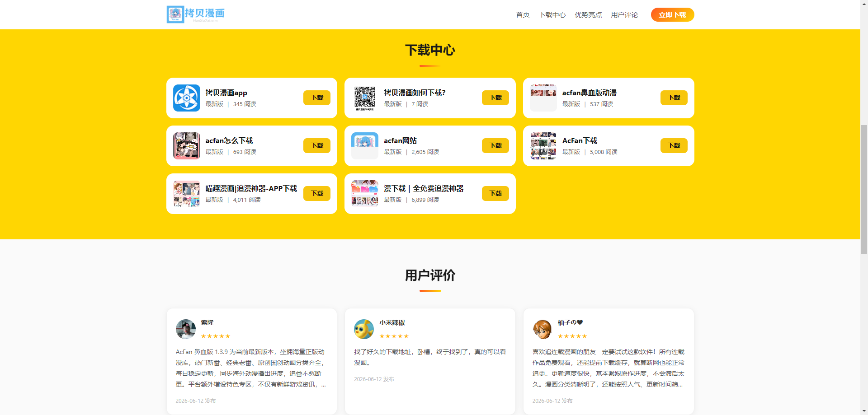Click the star rating under 柚子の
Screen dimensions: 868x415
click(572, 336)
